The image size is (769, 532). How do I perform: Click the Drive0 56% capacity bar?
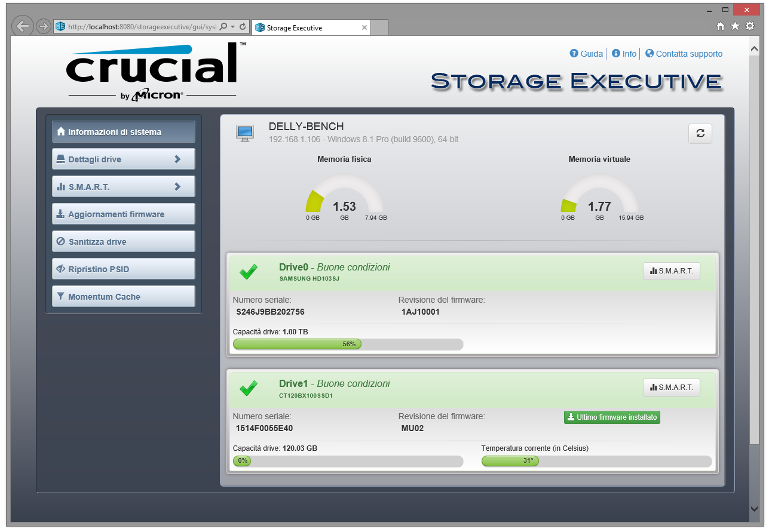(x=348, y=344)
